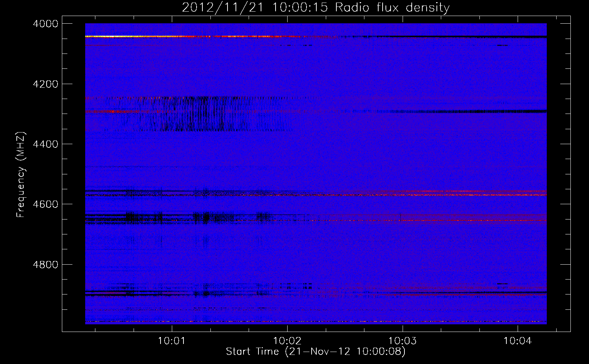The image size is (589, 364).
Task: Click the 10:03 time axis label
Action: click(403, 341)
